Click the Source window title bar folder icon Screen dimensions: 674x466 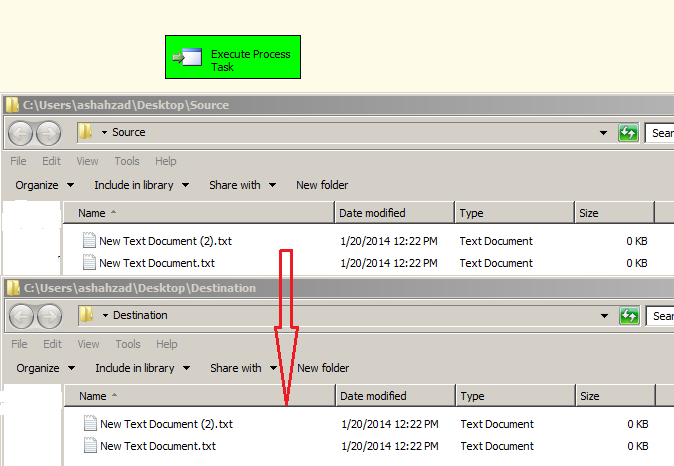12,105
